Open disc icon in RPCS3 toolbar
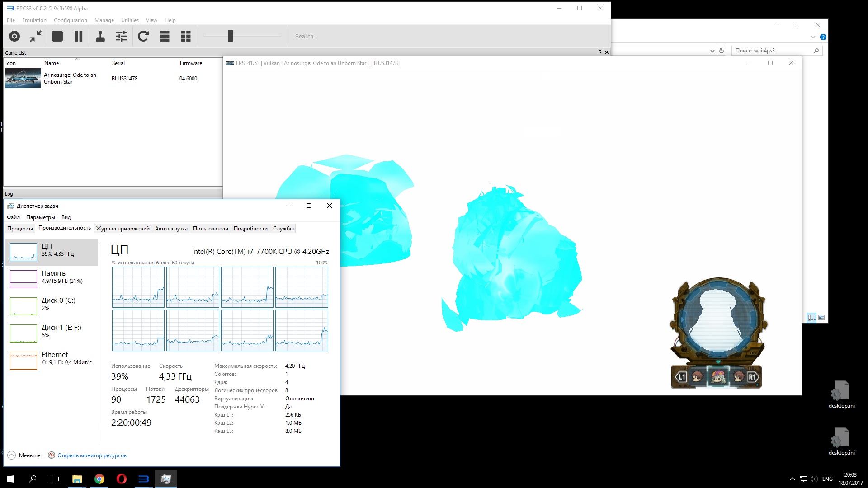Image resolution: width=868 pixels, height=488 pixels. click(x=14, y=36)
